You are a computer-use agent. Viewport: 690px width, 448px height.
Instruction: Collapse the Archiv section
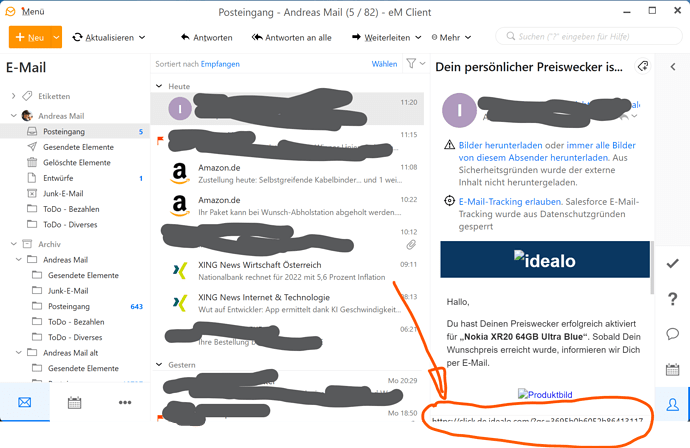pyautogui.click(x=13, y=244)
